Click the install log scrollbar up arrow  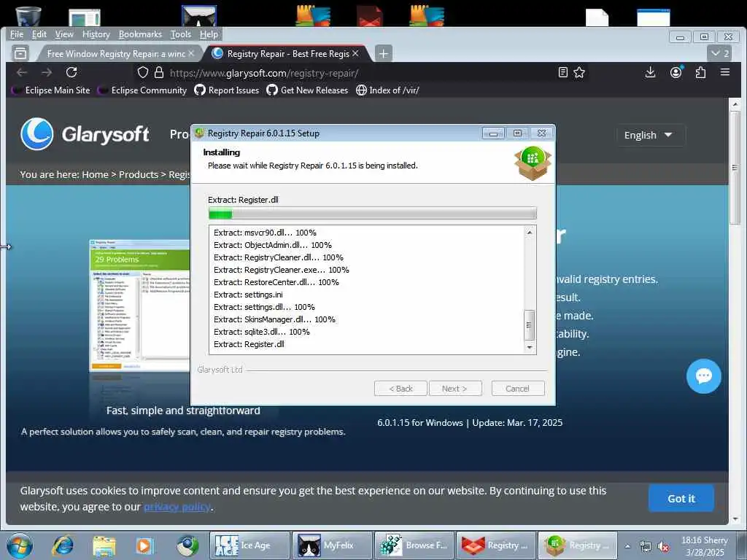pos(530,233)
